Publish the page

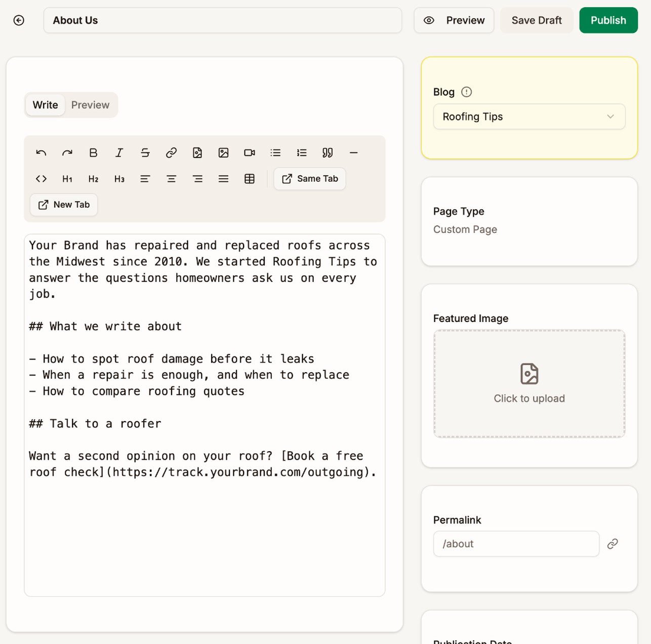(x=608, y=20)
